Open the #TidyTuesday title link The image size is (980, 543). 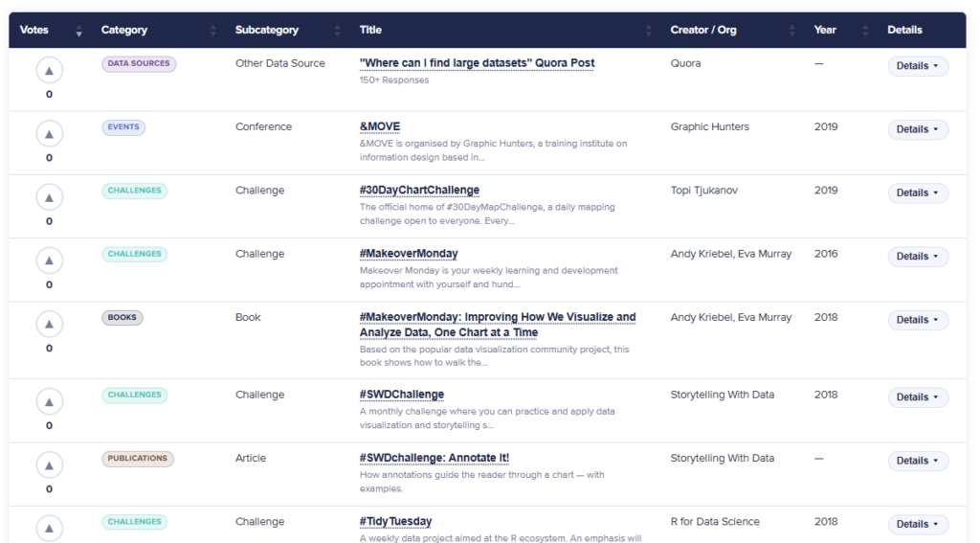395,522
